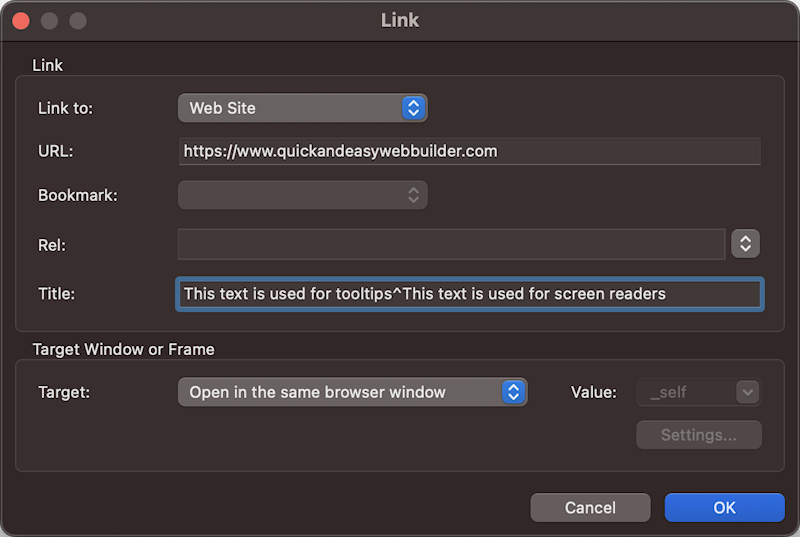The width and height of the screenshot is (800, 537).
Task: Click inside the Title text field
Action: [470, 294]
